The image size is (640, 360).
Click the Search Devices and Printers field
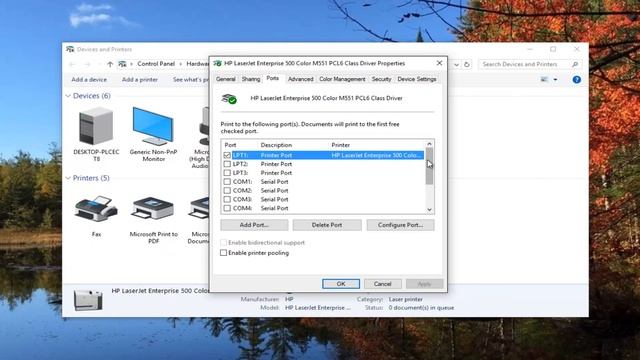[524, 64]
